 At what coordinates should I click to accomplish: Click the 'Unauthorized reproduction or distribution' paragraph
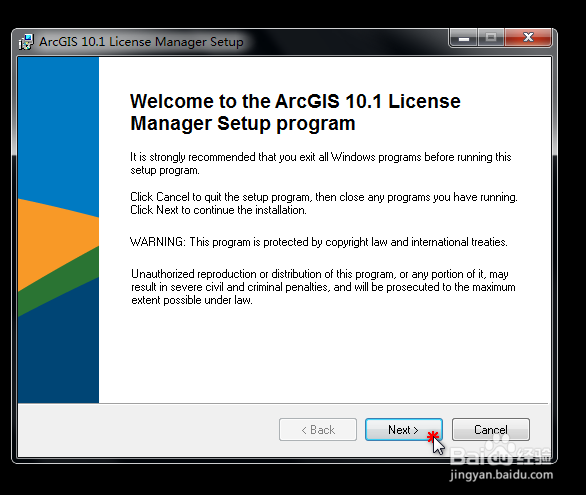[323, 287]
